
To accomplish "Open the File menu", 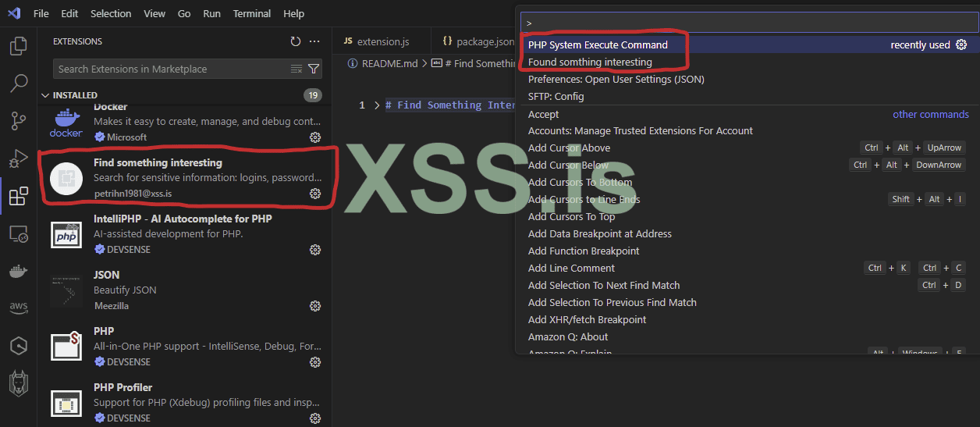I will pyautogui.click(x=41, y=13).
